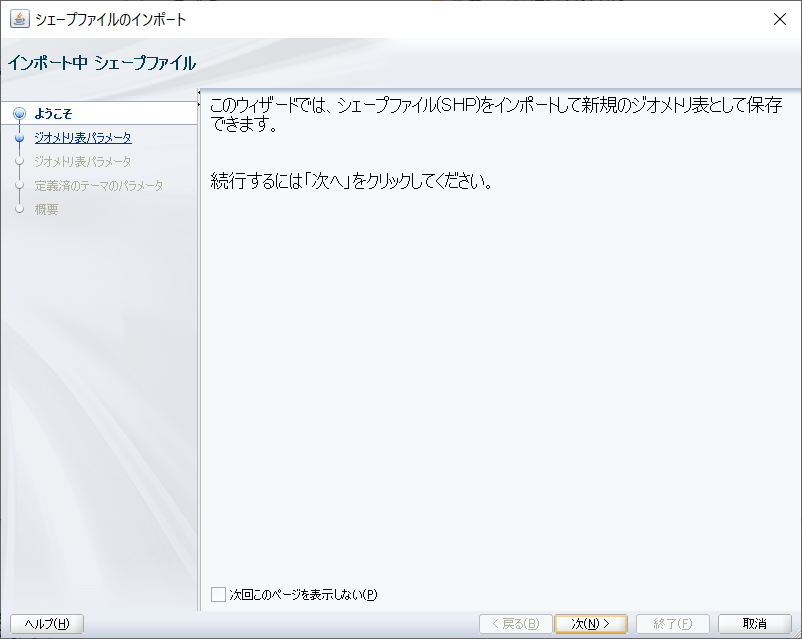
Task: Click the 続行するには「次へ」をクリックしてください text
Action: (351, 181)
